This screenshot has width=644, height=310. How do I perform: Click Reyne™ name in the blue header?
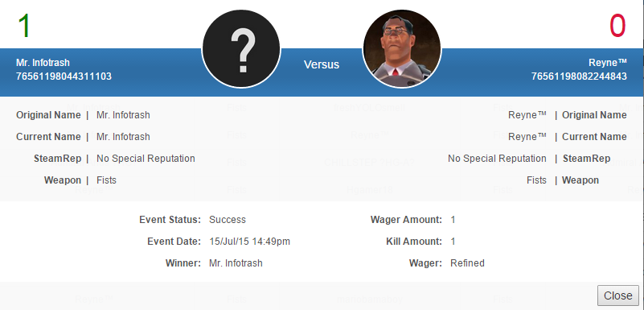608,63
